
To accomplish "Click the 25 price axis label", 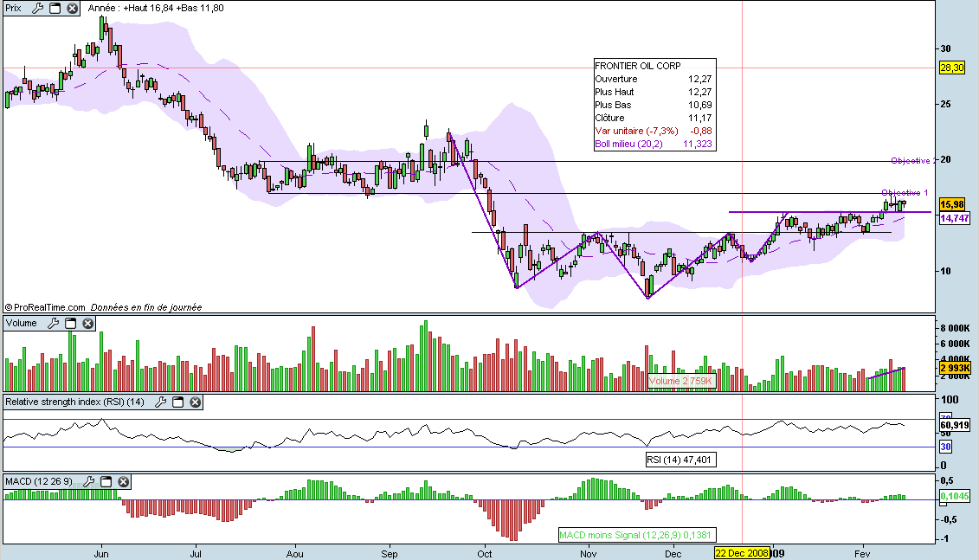I will [x=946, y=104].
